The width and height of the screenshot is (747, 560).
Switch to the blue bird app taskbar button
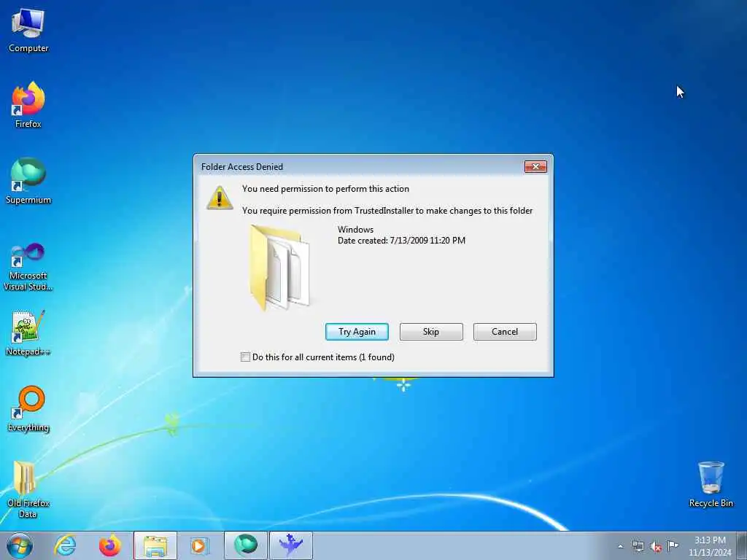tap(291, 545)
